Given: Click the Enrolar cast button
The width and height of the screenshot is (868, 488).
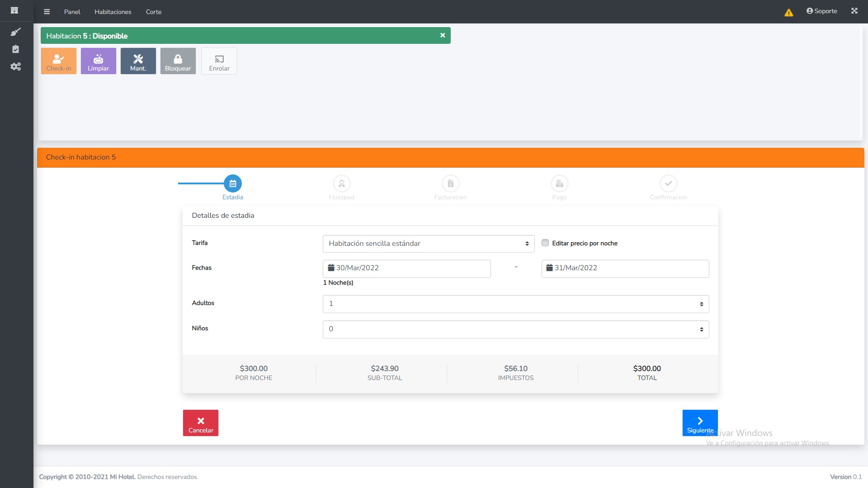Looking at the screenshot, I should tap(219, 61).
